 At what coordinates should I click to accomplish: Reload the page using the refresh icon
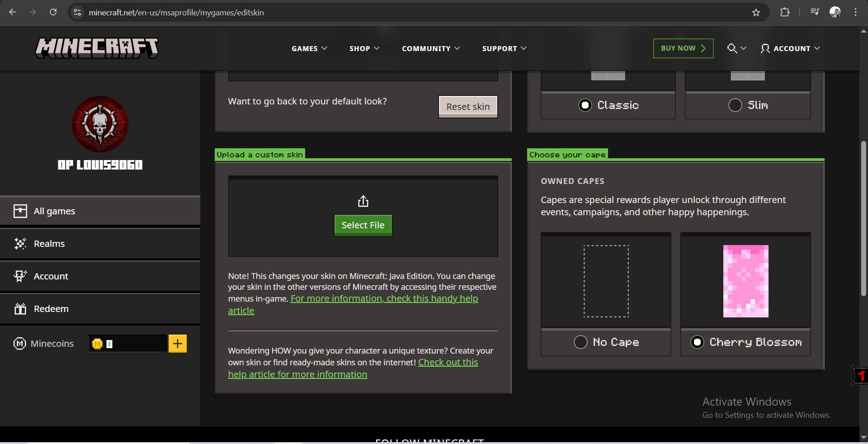click(53, 13)
